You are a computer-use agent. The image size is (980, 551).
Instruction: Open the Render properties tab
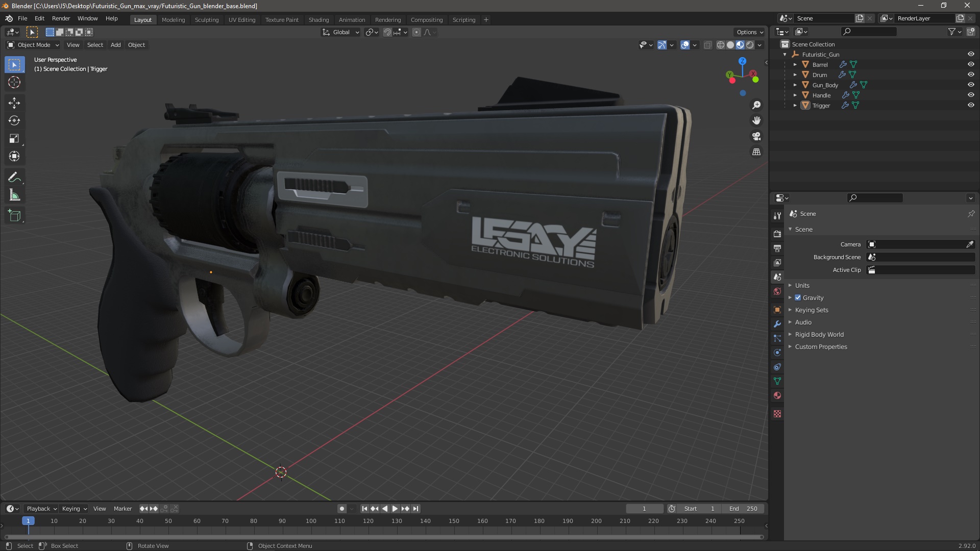(777, 234)
